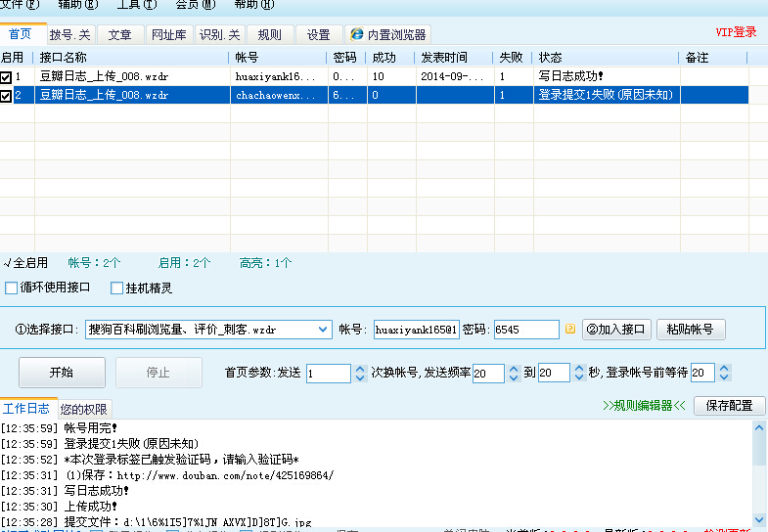Tick the 挂机精灵 checkbox
768x532 pixels.
coord(117,288)
